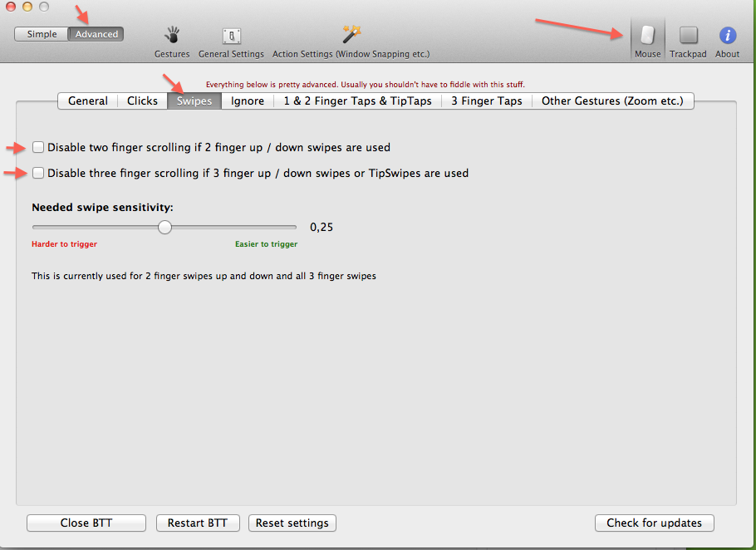Click the 'This is currently used' note
Viewport: 756px width, 550px height.
(x=204, y=276)
